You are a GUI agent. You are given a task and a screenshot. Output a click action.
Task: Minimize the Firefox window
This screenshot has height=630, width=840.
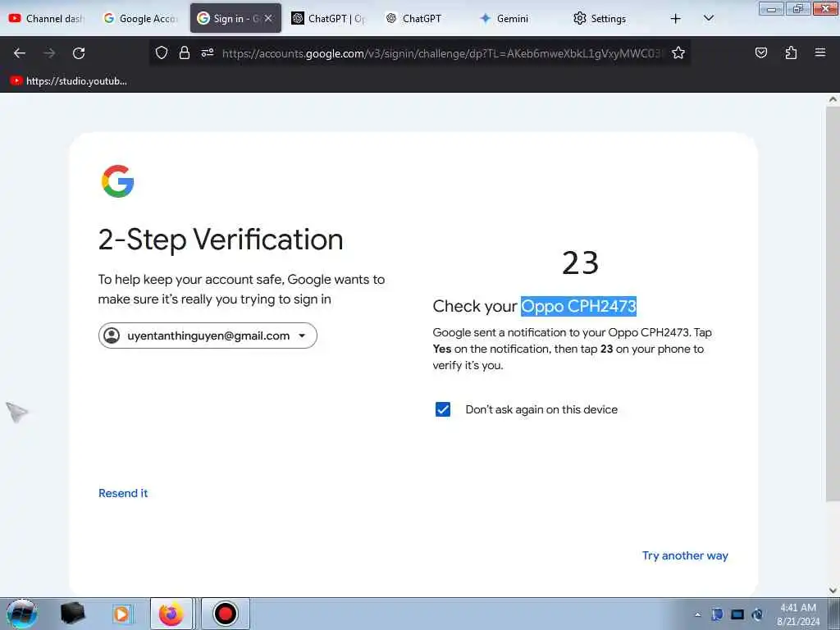tap(771, 9)
